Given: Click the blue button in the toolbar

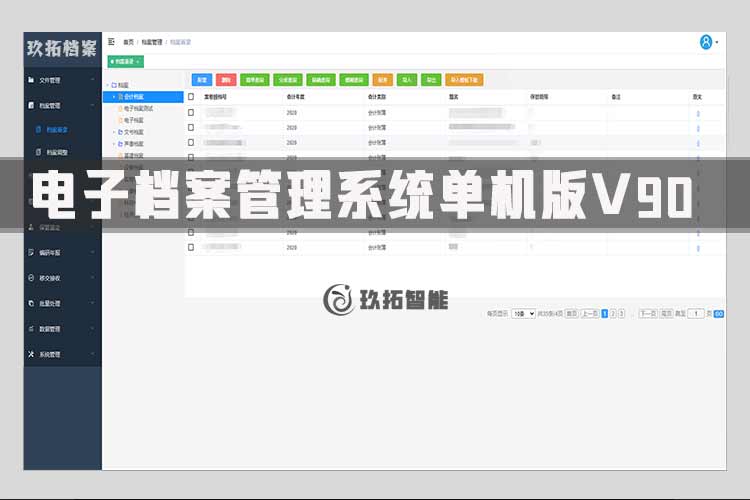Looking at the screenshot, I should click(202, 80).
